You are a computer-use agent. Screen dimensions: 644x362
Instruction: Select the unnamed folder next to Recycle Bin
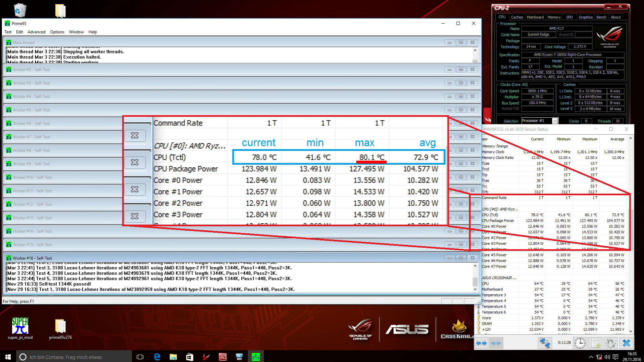point(60,10)
